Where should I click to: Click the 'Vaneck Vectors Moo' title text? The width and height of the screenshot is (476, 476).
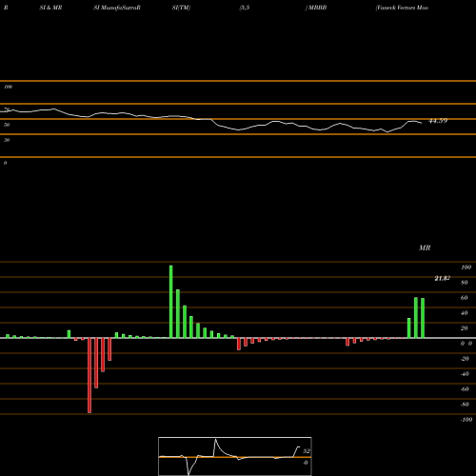point(402,8)
